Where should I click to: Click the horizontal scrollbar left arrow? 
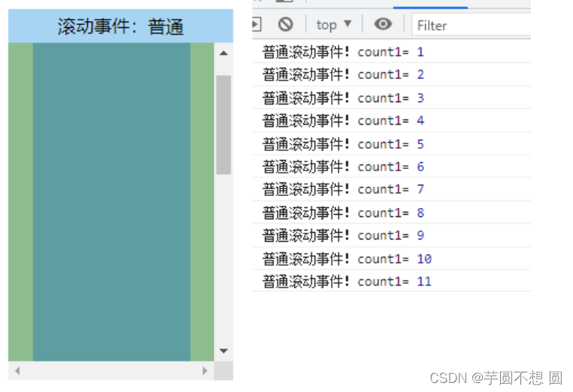pyautogui.click(x=17, y=371)
